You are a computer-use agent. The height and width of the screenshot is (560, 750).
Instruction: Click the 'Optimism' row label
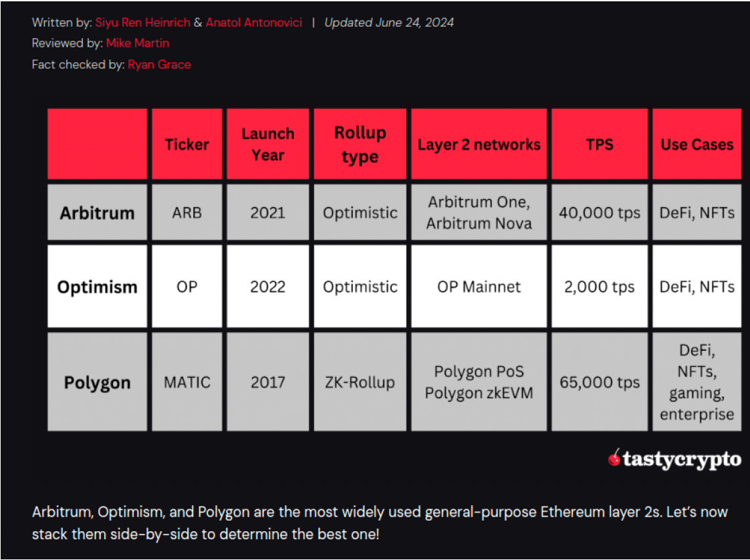97,287
